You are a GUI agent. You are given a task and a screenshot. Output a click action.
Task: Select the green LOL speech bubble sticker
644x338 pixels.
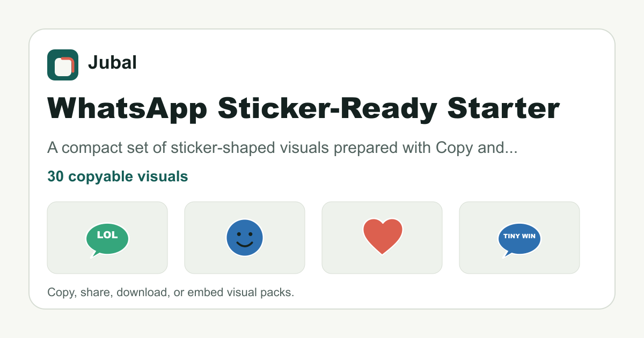pos(107,239)
